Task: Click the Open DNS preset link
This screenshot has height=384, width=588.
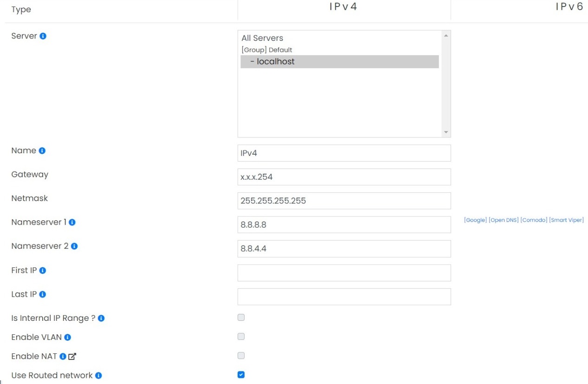Action: [x=504, y=220]
